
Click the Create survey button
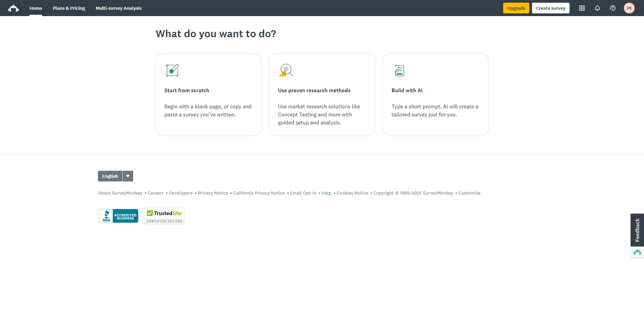[550, 8]
